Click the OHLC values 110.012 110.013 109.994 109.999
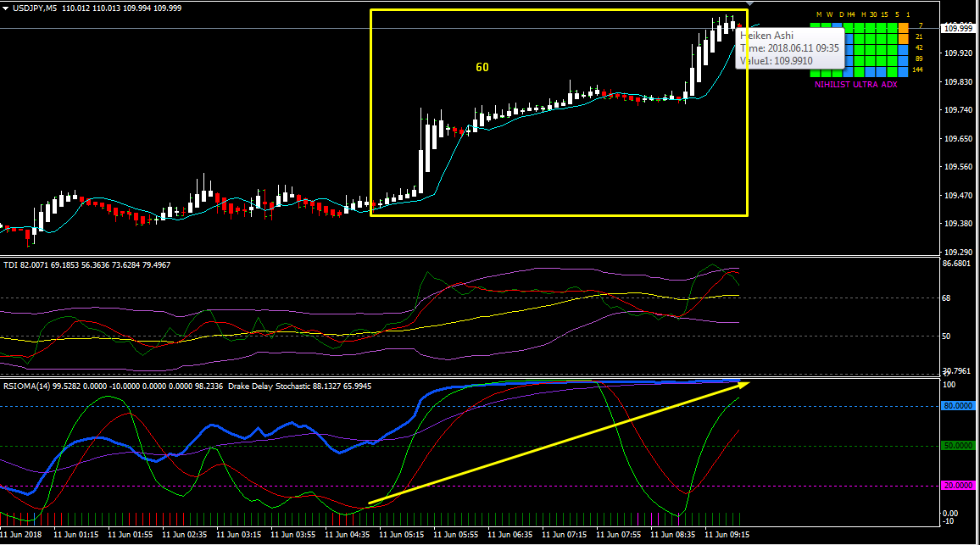 coord(122,8)
